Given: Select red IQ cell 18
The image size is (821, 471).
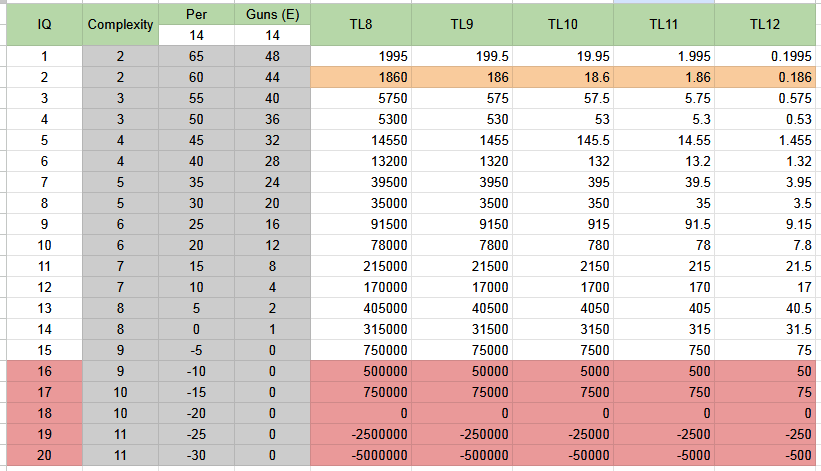Looking at the screenshot, I should coord(45,413).
